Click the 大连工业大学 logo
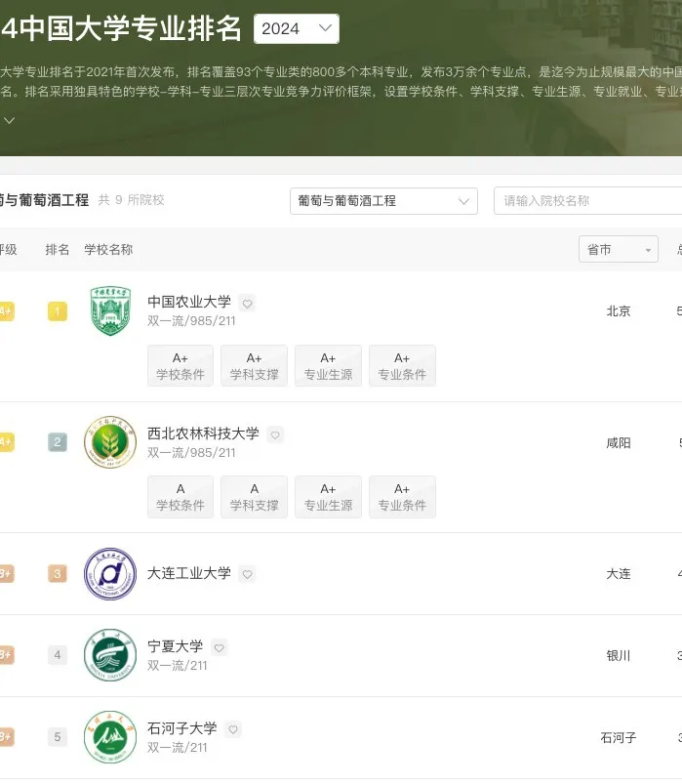The height and width of the screenshot is (784, 682). click(110, 574)
